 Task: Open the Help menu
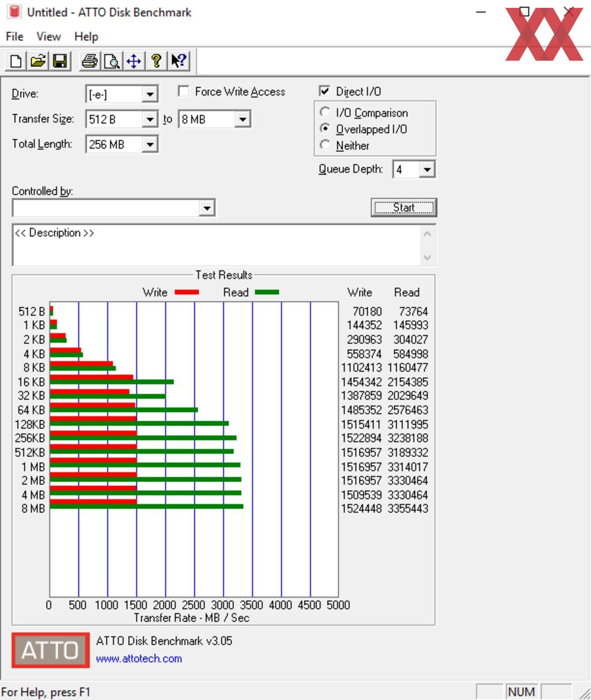coord(86,36)
